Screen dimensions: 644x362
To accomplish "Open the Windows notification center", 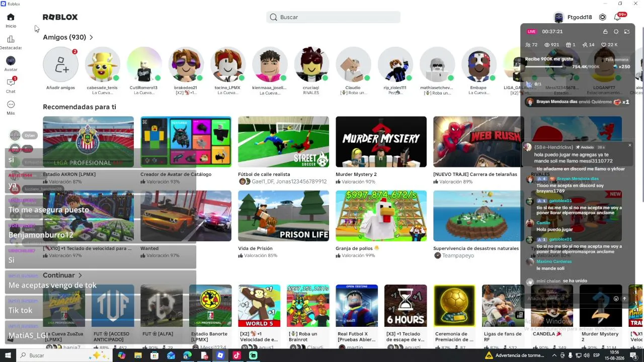I will [633, 355].
